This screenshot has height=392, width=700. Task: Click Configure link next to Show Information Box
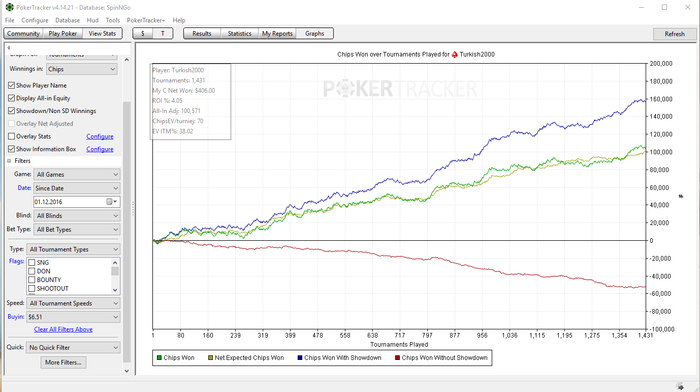tap(100, 149)
